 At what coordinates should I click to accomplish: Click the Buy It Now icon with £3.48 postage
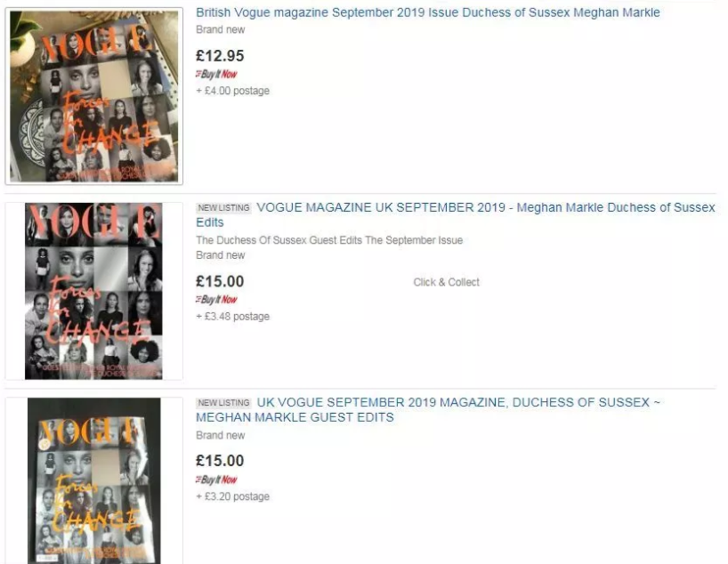[216, 300]
